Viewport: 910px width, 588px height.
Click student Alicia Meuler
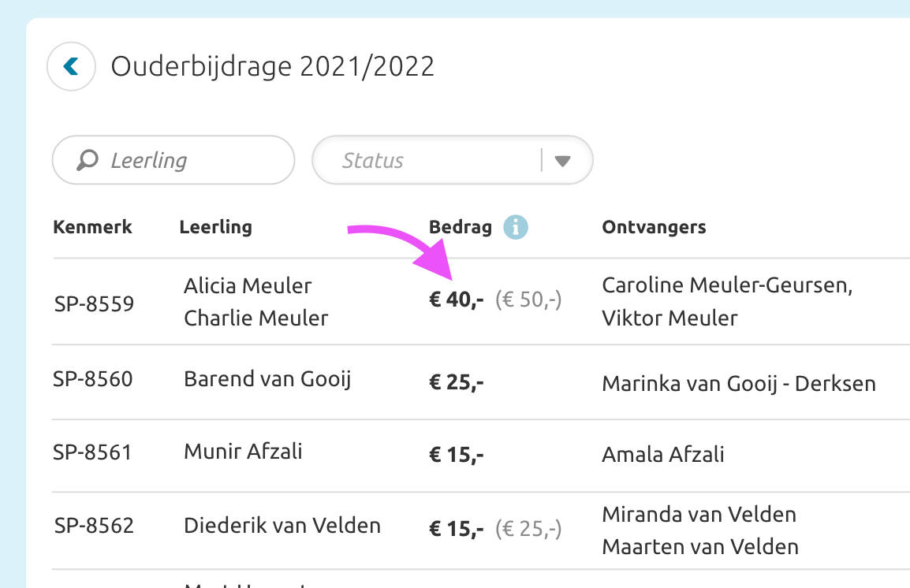coord(248,285)
